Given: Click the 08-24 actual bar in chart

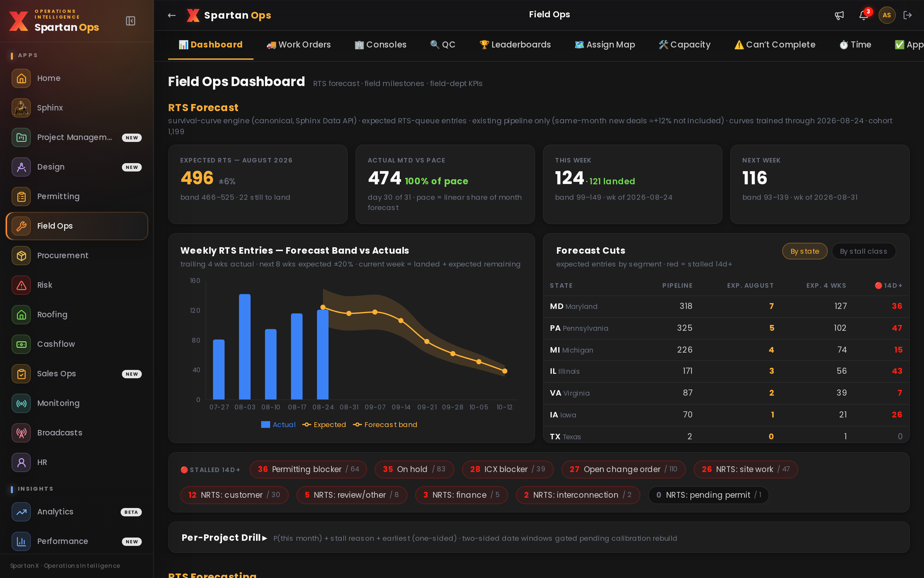Looking at the screenshot, I should 323,355.
